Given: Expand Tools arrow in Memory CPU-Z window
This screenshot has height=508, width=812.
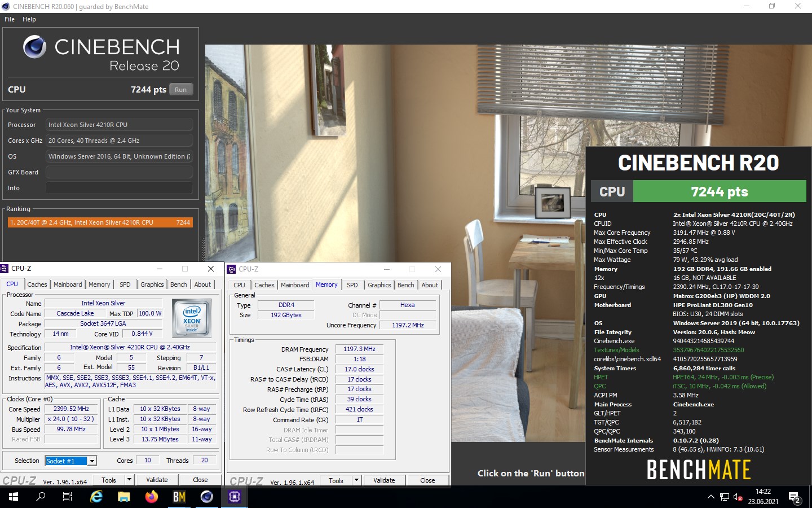Looking at the screenshot, I should (356, 480).
